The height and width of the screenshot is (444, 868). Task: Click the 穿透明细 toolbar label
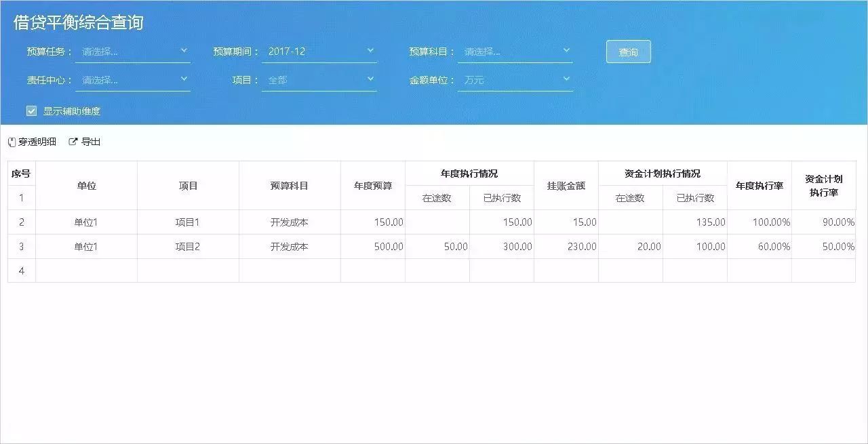click(x=37, y=142)
